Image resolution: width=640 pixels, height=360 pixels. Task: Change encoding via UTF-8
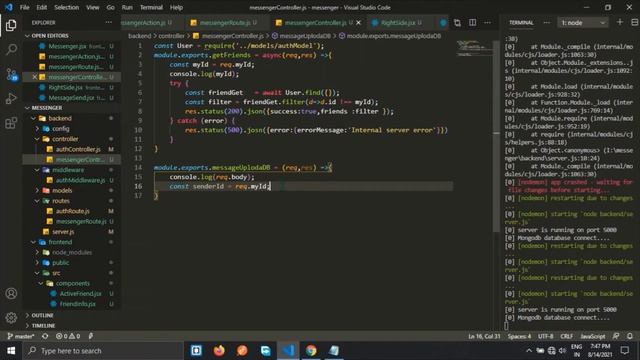click(x=545, y=336)
